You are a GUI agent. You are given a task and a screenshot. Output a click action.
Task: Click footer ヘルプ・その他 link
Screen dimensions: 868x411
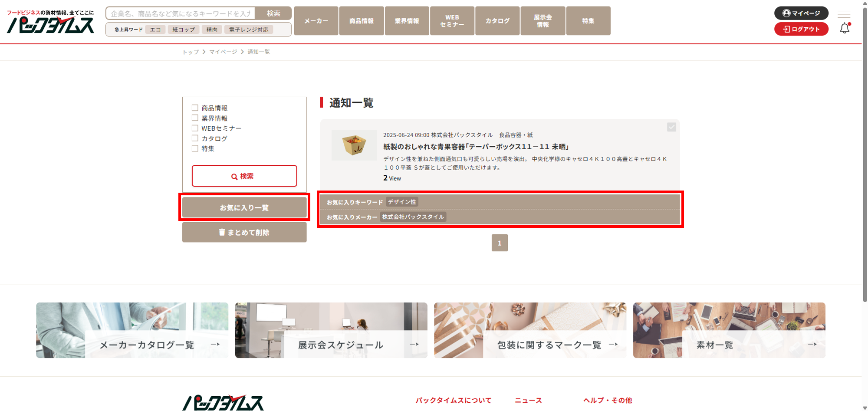(608, 400)
